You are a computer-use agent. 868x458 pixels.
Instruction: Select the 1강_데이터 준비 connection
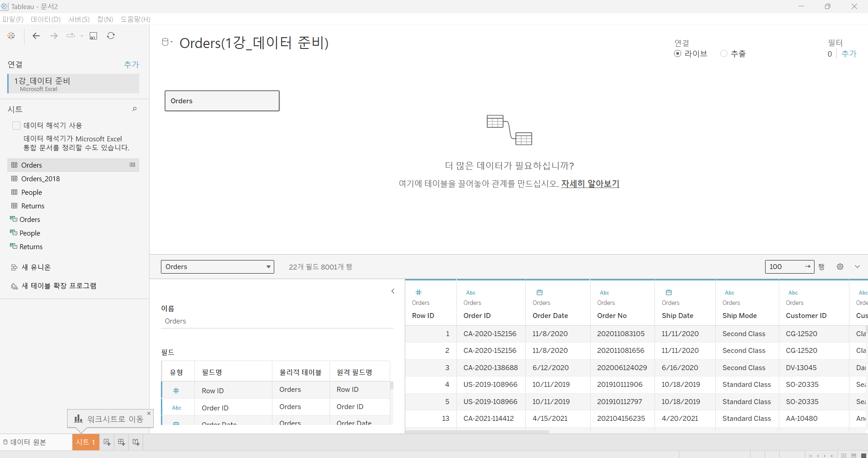point(73,84)
